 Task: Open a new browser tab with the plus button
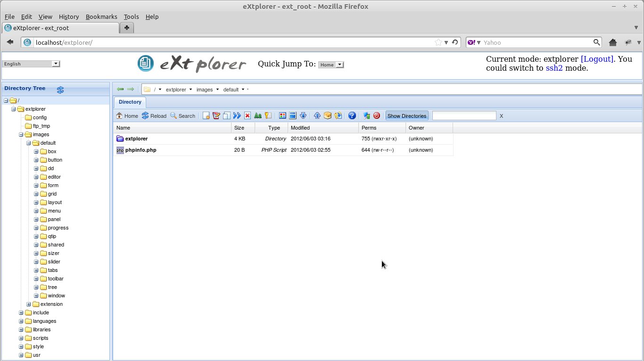coord(127,28)
